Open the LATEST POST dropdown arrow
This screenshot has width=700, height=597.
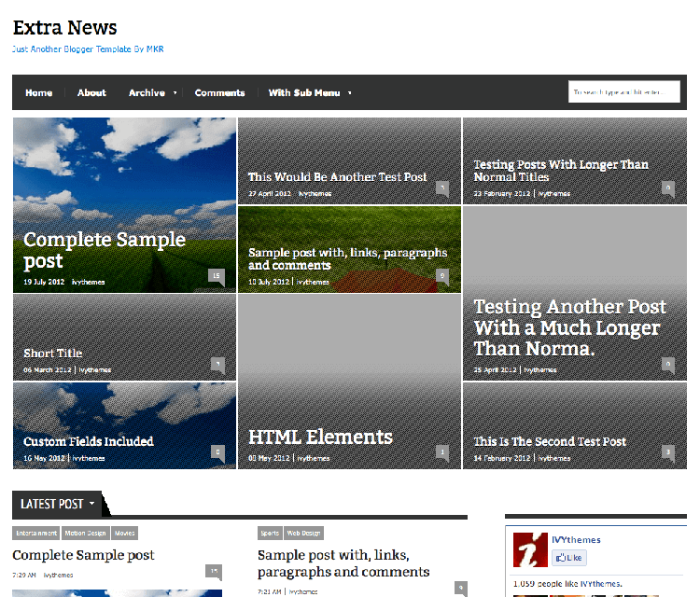92,504
